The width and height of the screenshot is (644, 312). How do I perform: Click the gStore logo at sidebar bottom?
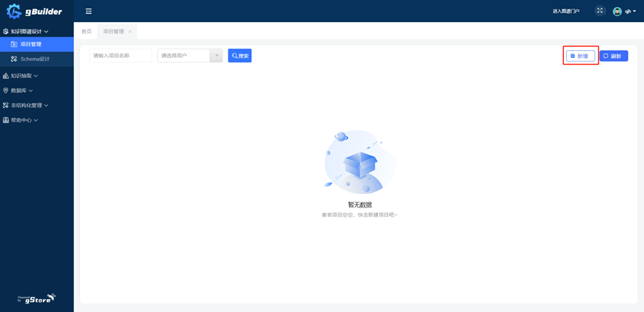point(36,298)
